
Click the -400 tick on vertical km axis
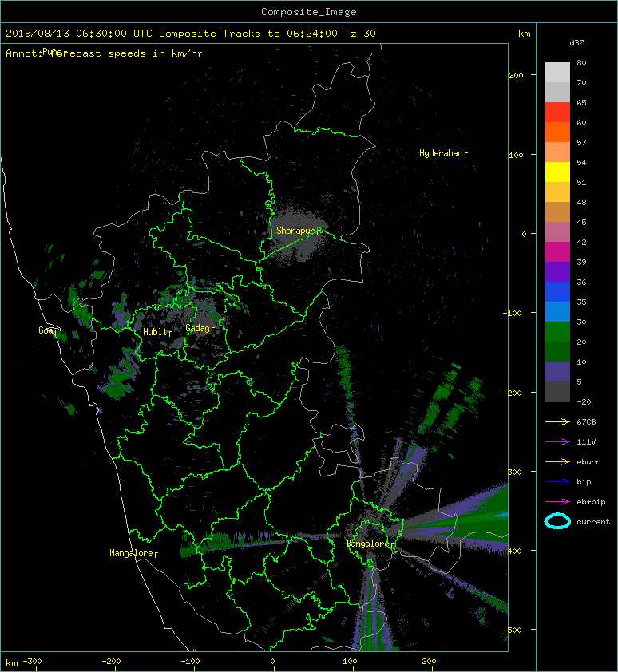pos(513,551)
